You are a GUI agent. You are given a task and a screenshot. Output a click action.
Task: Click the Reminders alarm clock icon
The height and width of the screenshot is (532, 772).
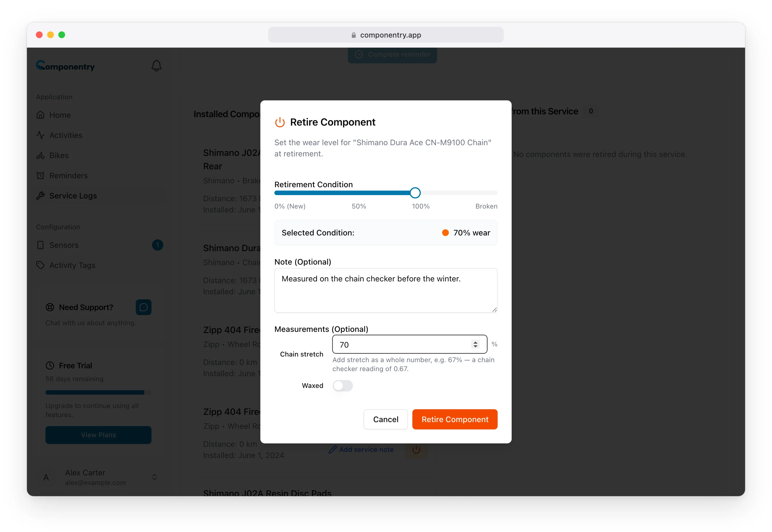(40, 175)
